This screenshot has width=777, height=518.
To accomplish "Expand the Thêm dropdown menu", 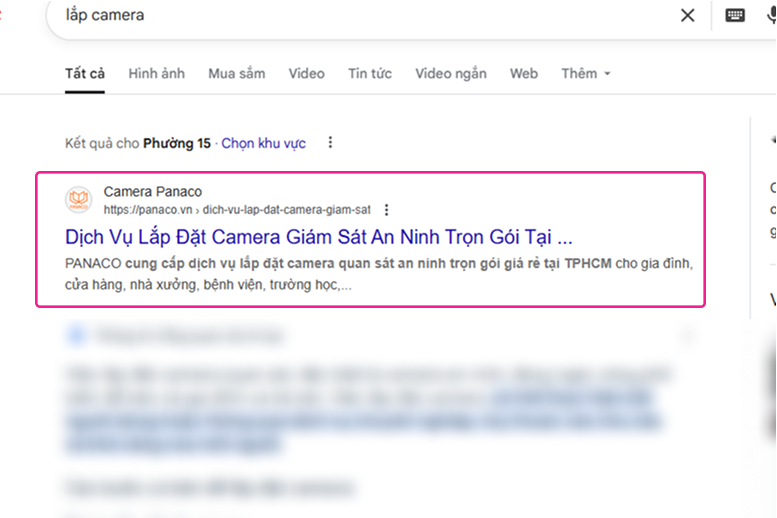I will pos(585,74).
